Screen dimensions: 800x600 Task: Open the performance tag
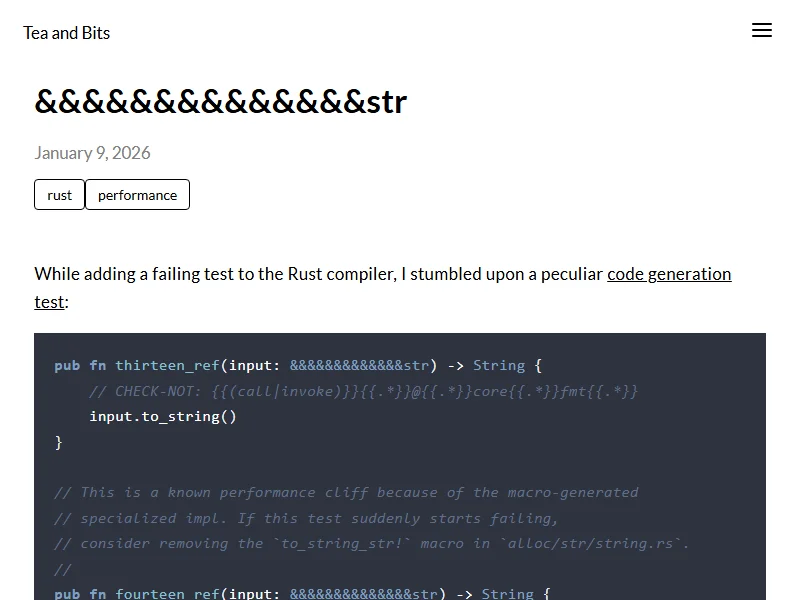[137, 195]
